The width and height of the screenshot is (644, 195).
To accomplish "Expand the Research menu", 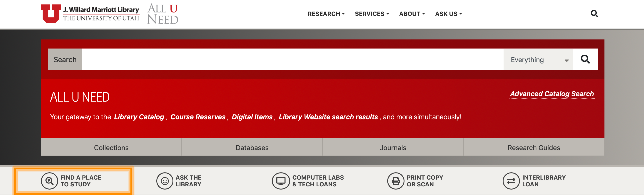I will [x=326, y=14].
